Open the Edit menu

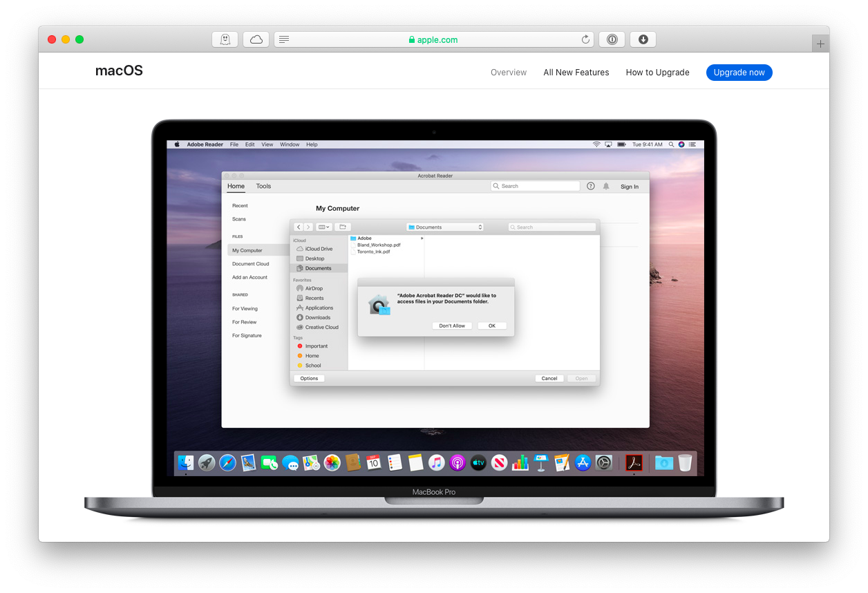pyautogui.click(x=249, y=144)
